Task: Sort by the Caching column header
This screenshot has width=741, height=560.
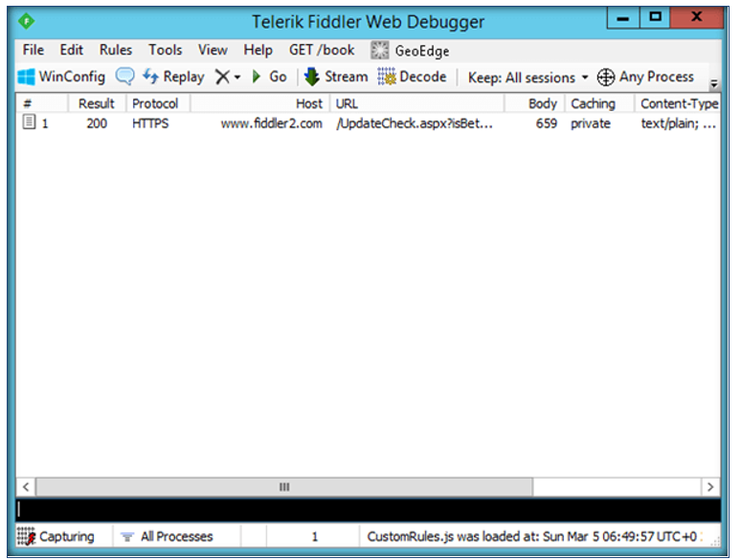Action: 599,103
